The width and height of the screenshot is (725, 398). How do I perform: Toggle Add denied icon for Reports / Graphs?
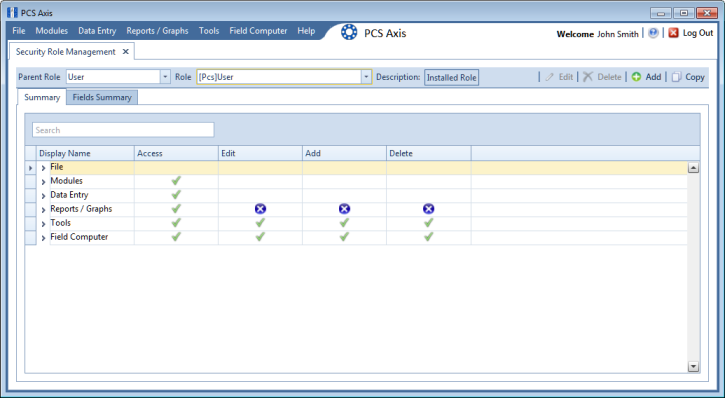344,209
